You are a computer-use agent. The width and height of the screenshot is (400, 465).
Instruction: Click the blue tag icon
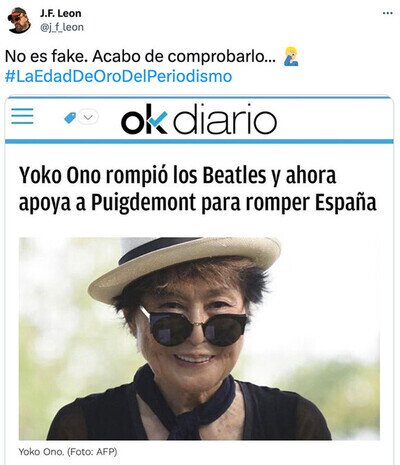pos(70,117)
